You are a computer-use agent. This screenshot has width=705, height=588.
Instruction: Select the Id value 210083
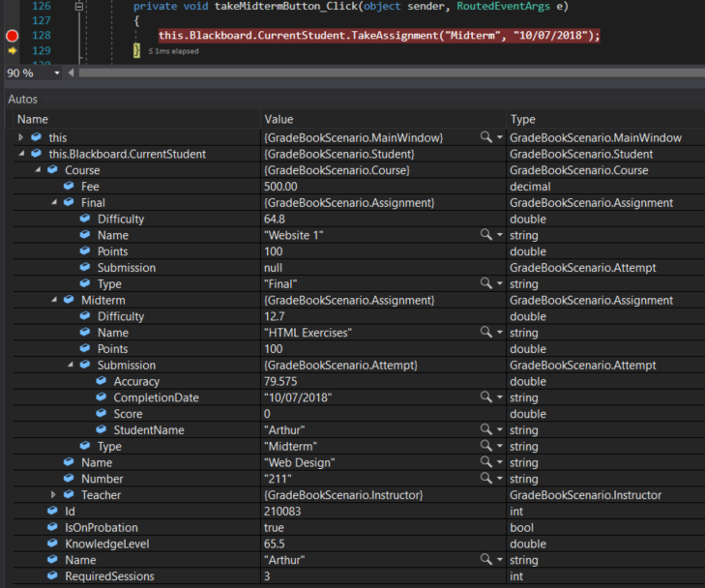point(282,512)
